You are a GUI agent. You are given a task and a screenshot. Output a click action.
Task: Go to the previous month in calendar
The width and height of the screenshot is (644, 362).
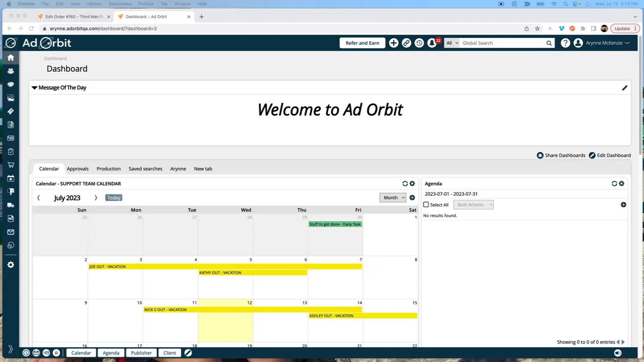click(38, 198)
